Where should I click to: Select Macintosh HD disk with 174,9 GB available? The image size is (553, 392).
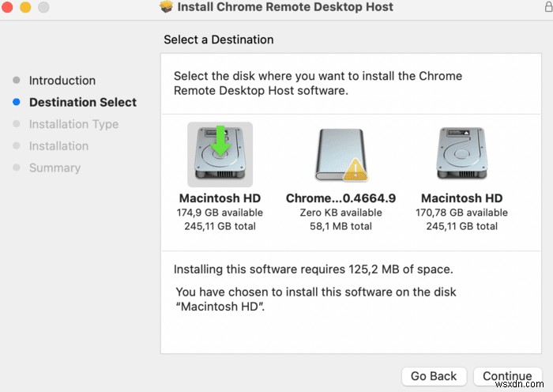220,154
